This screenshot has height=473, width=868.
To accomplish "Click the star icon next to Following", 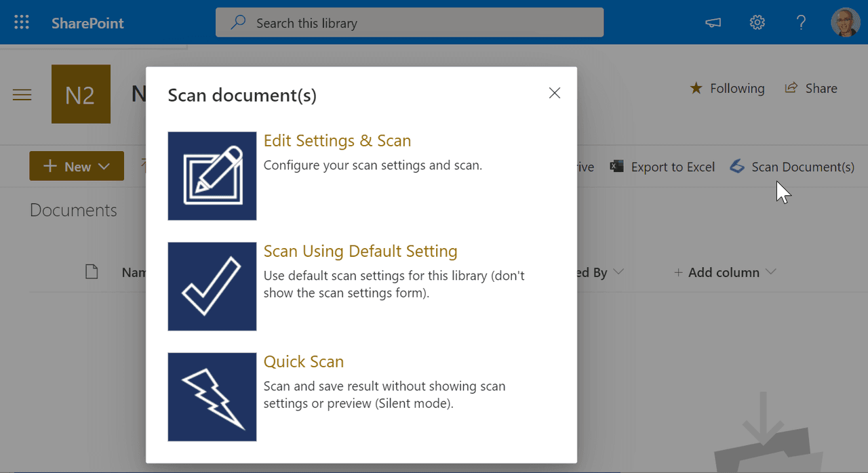I will [696, 88].
